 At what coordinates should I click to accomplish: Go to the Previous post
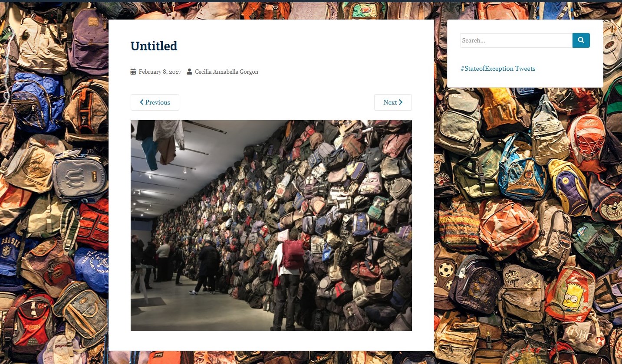pos(155,102)
